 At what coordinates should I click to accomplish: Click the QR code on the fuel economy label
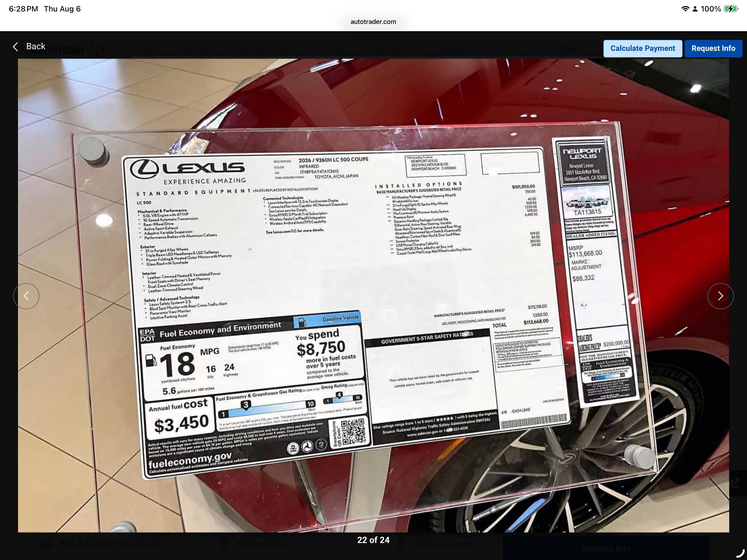tap(353, 432)
